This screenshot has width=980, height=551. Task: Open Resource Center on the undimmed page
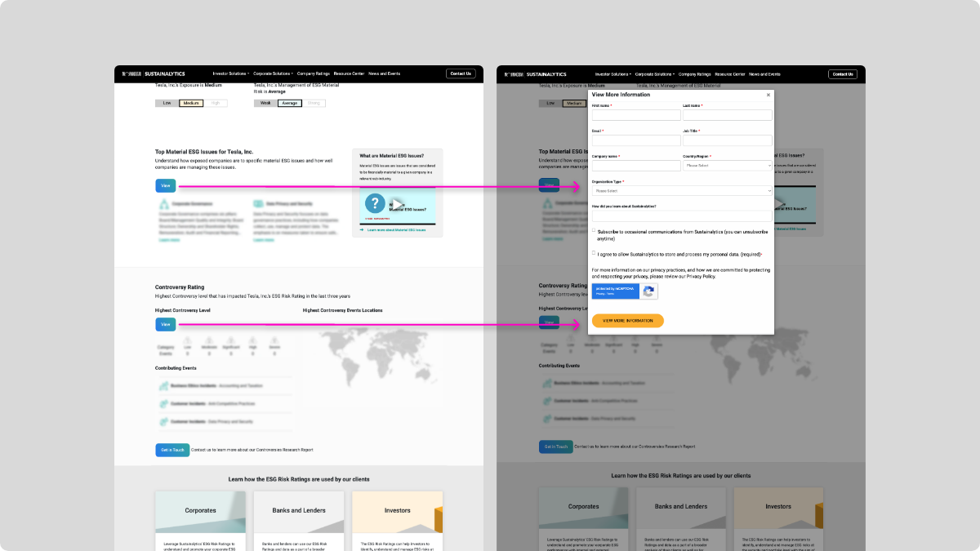349,73
